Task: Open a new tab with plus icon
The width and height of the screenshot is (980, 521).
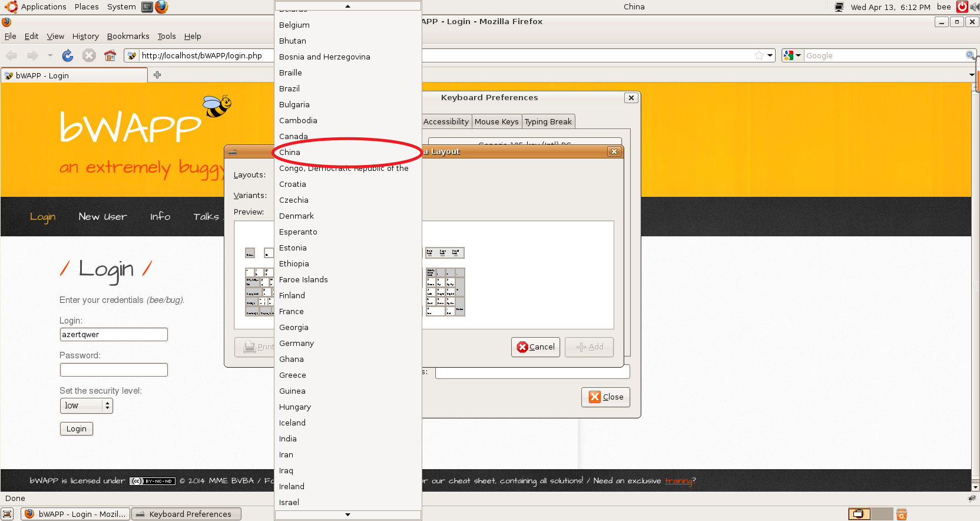Action: pos(157,75)
